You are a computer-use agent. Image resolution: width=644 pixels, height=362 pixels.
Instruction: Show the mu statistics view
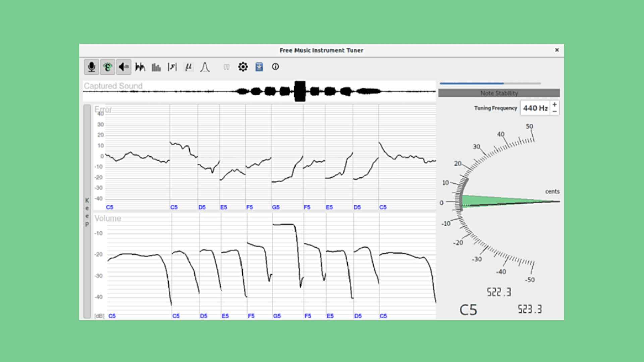189,67
